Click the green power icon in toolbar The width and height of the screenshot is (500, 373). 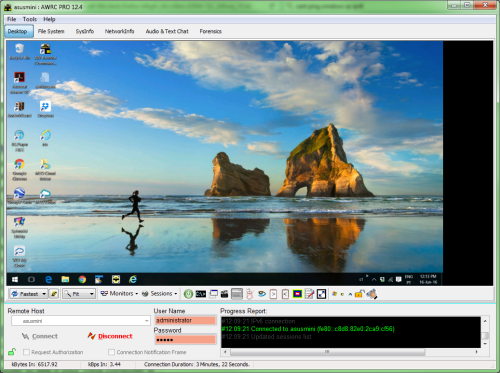(x=188, y=294)
